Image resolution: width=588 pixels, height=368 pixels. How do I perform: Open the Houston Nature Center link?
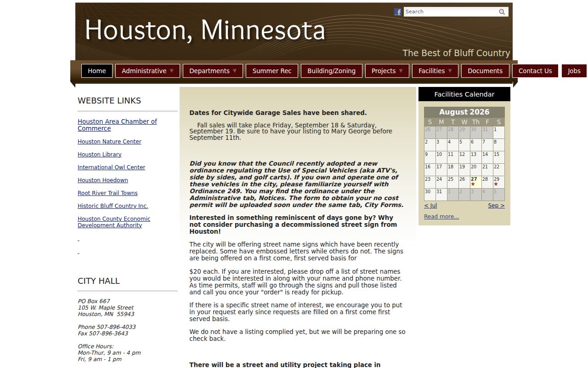(x=109, y=142)
